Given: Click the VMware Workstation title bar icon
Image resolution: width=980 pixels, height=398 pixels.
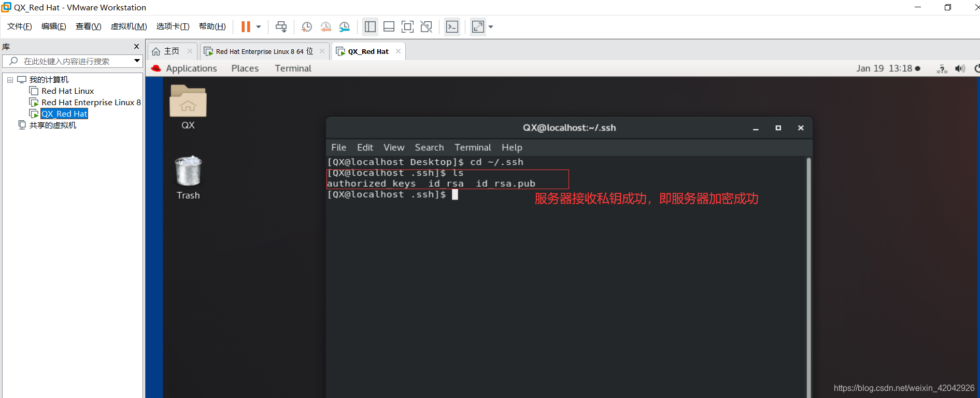Looking at the screenshot, I should point(6,7).
